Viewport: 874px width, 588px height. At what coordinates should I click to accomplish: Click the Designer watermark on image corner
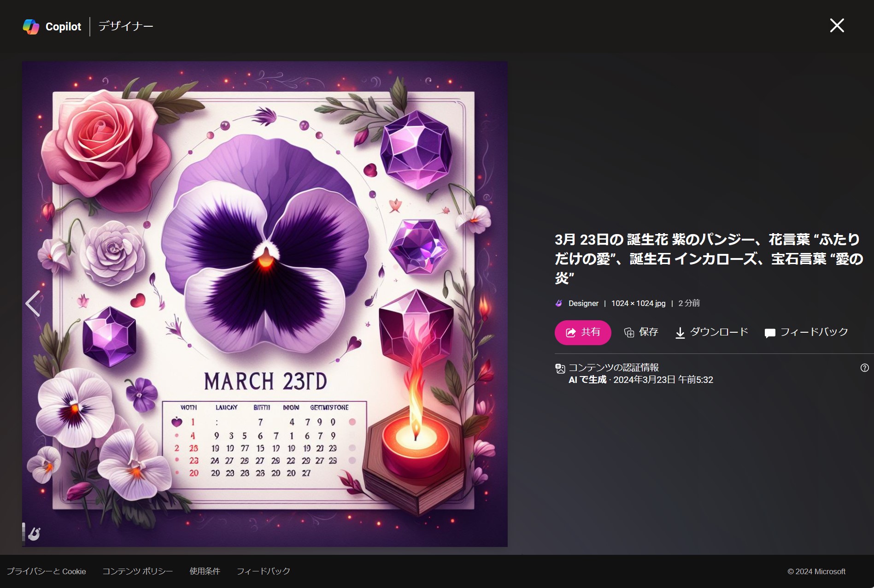[x=34, y=533]
